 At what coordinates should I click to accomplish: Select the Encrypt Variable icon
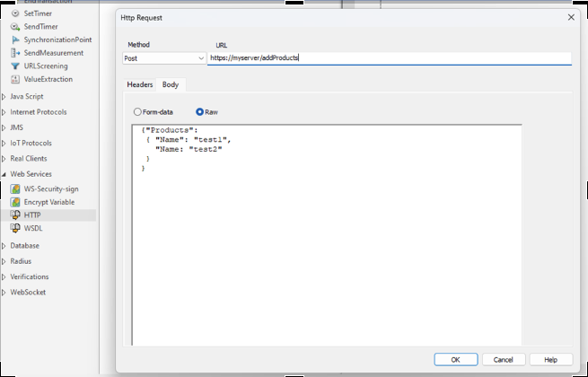tap(15, 202)
